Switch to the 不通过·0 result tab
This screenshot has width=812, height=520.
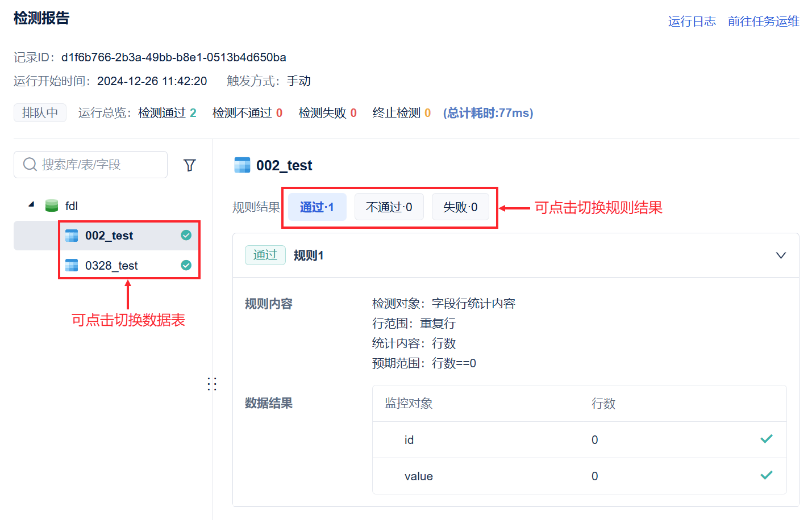[x=389, y=207]
